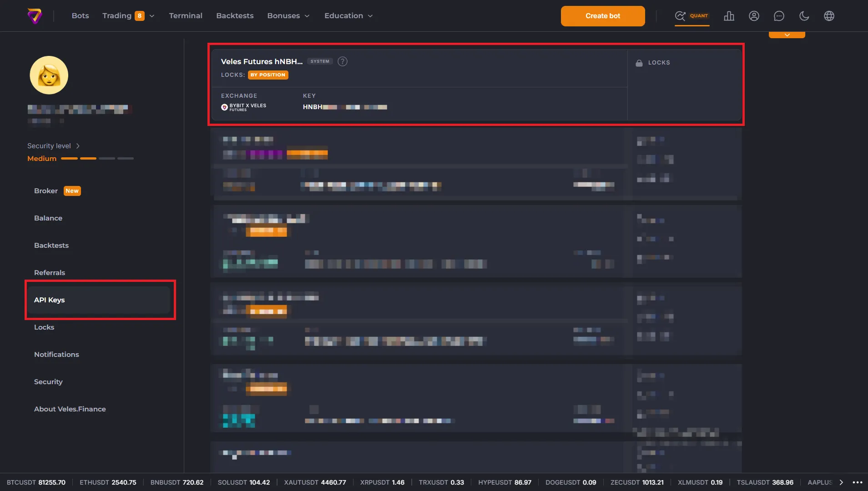Open the statistics bar-chart icon
868x491 pixels.
pos(729,16)
